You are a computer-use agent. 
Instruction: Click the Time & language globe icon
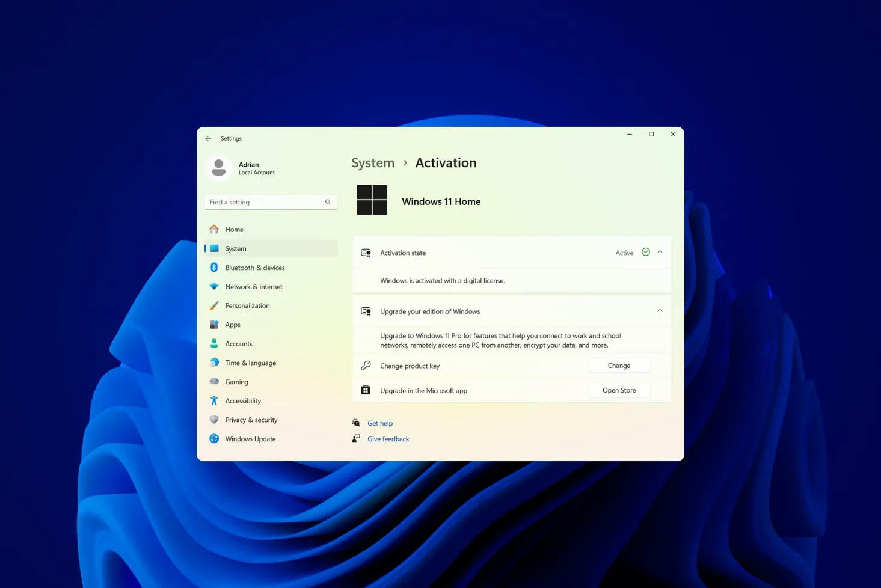(214, 363)
